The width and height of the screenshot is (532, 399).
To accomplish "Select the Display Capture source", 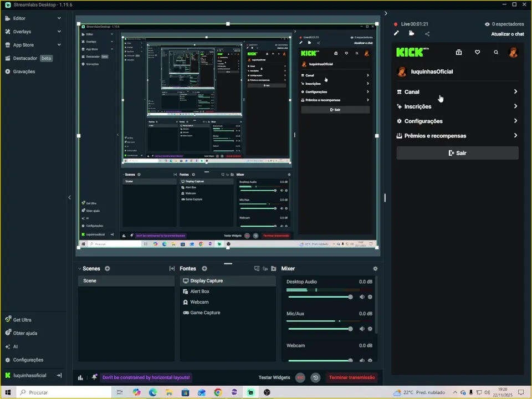I will tap(228, 280).
